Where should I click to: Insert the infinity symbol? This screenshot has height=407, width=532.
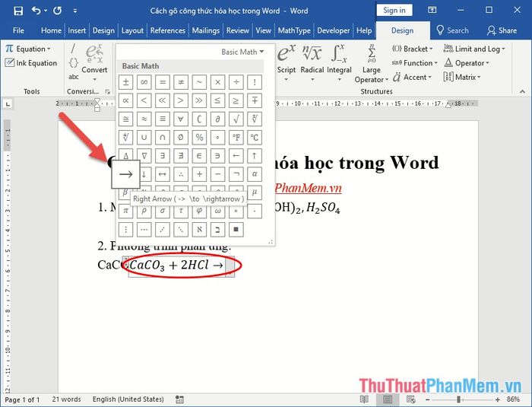click(144, 82)
